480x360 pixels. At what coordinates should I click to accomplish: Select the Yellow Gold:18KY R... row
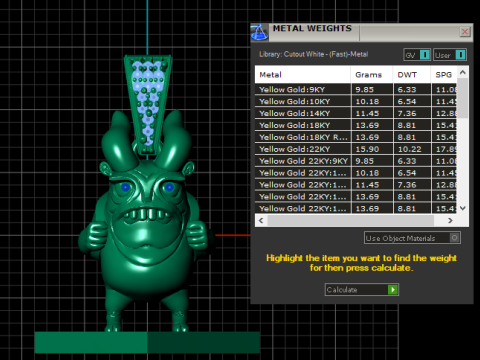[356, 137]
